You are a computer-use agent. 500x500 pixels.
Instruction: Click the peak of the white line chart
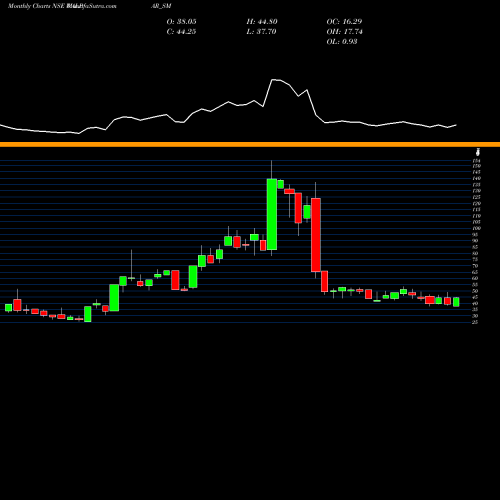(273, 79)
